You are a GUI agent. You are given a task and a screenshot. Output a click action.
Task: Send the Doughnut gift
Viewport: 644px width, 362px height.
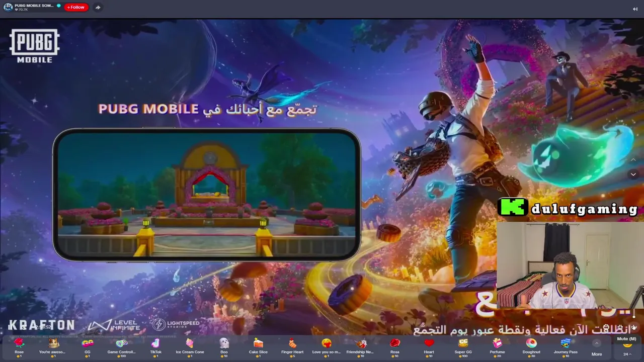(x=531, y=347)
